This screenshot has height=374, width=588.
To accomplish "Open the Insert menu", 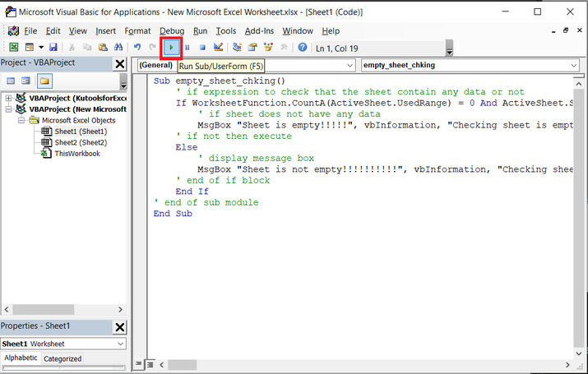I will pyautogui.click(x=105, y=31).
